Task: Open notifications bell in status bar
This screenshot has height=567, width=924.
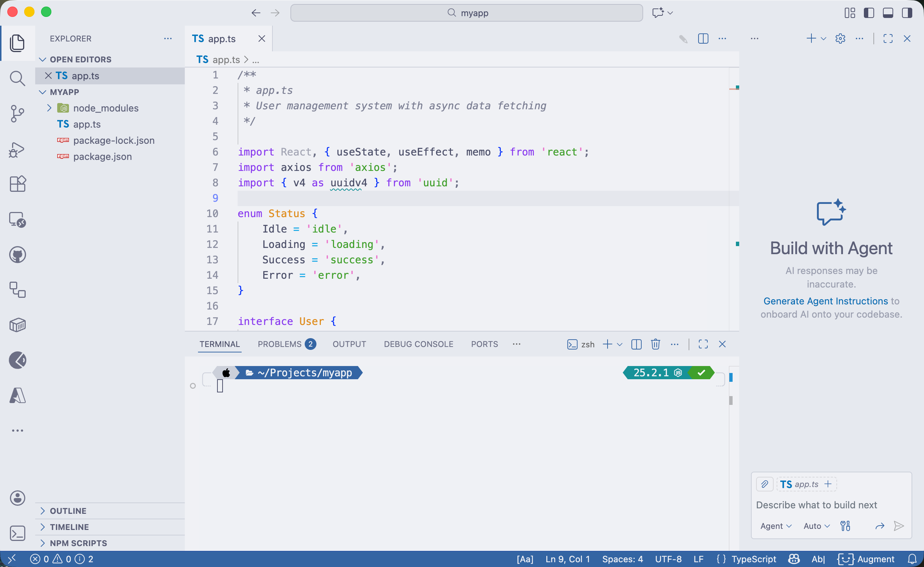Action: [912, 559]
